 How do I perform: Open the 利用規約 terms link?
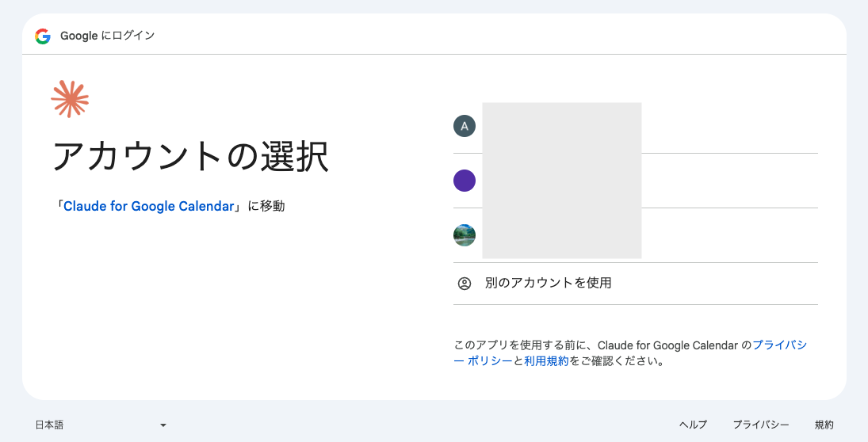point(546,361)
